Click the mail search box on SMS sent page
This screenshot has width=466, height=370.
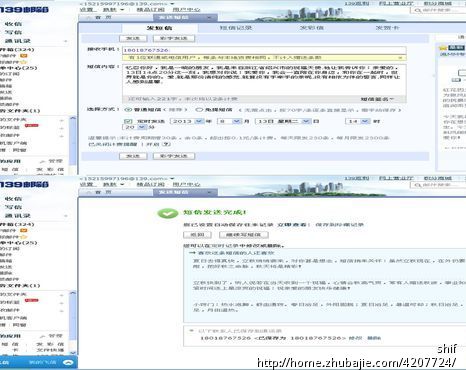[x=437, y=185]
